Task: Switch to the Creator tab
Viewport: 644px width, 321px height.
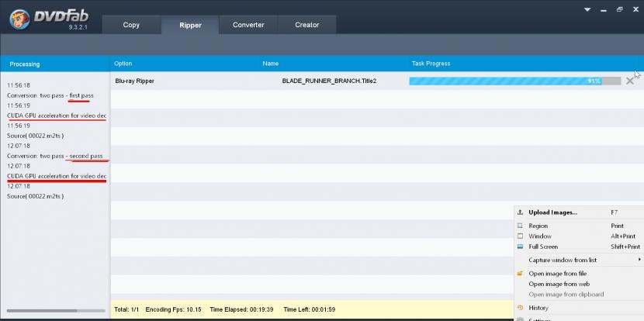Action: click(306, 25)
